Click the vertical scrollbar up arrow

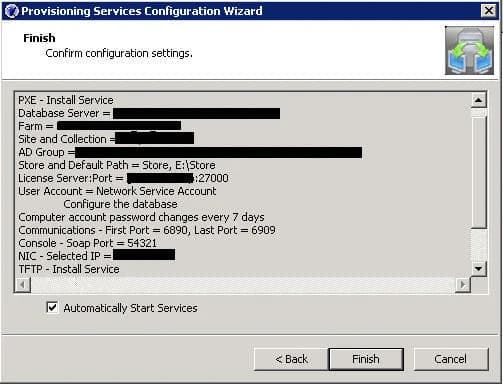478,100
